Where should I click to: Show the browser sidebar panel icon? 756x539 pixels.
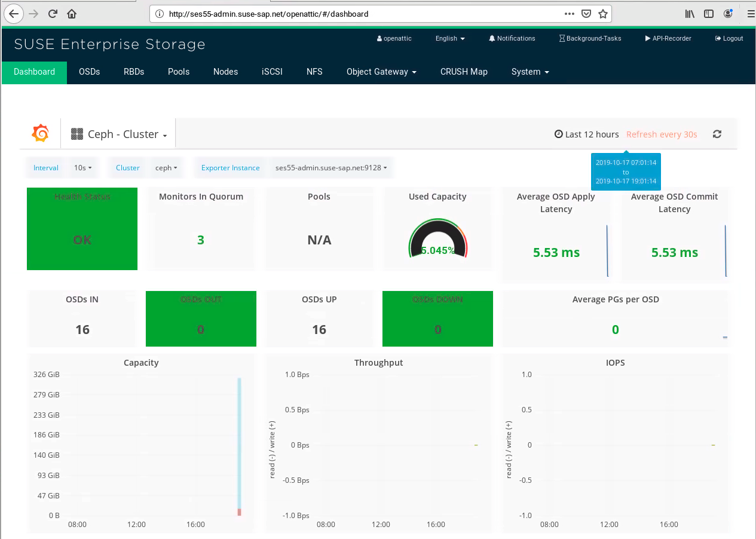708,13
